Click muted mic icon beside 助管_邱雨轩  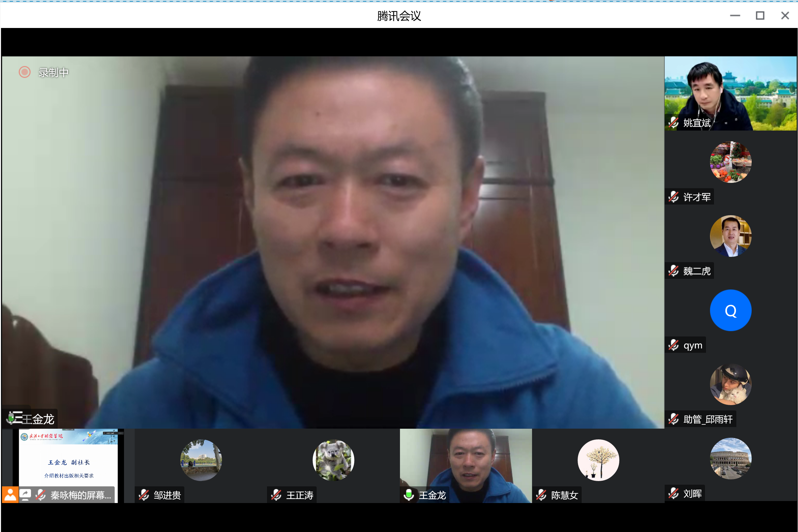(673, 419)
